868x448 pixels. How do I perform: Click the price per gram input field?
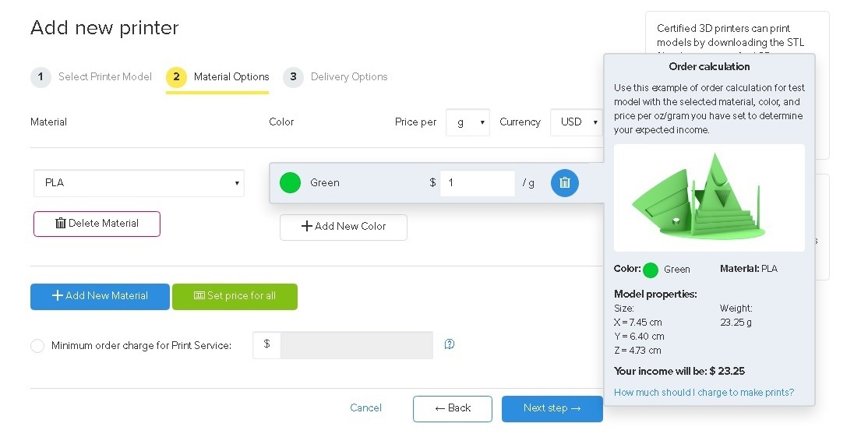tap(477, 183)
